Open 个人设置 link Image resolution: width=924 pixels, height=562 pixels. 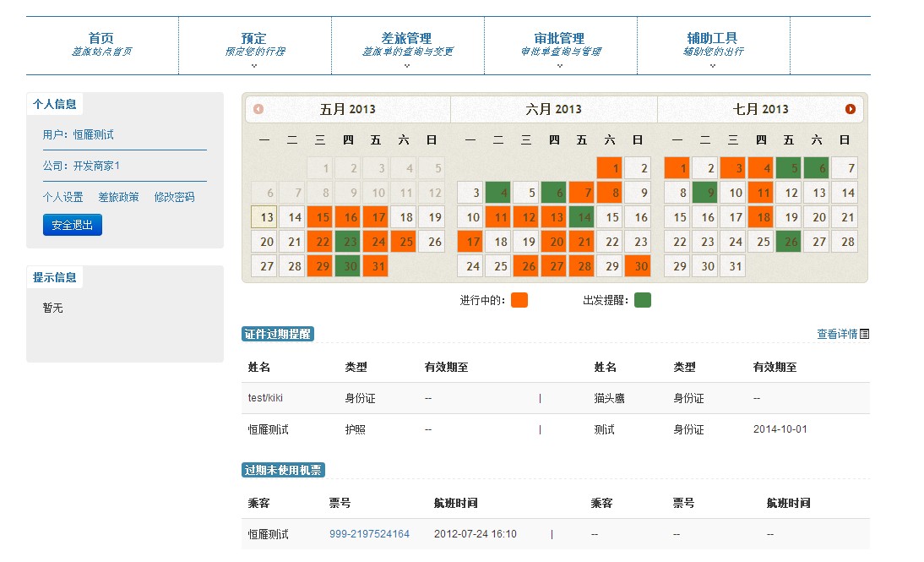[63, 197]
